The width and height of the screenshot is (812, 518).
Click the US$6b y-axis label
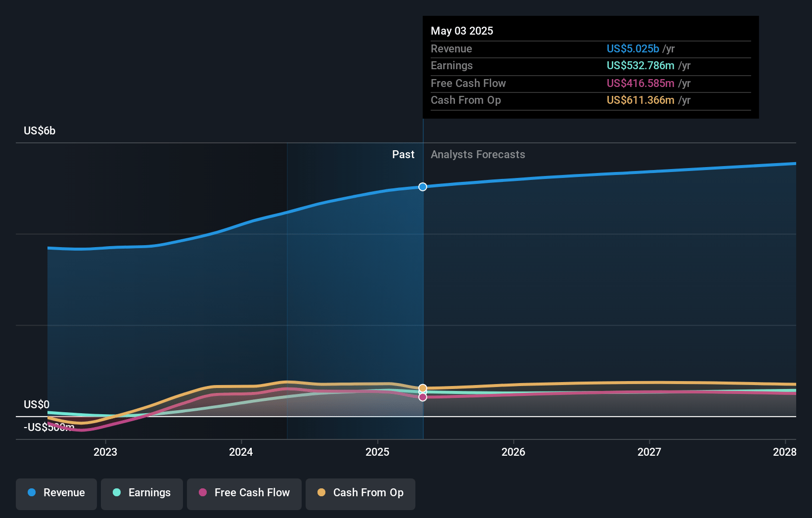(x=40, y=130)
